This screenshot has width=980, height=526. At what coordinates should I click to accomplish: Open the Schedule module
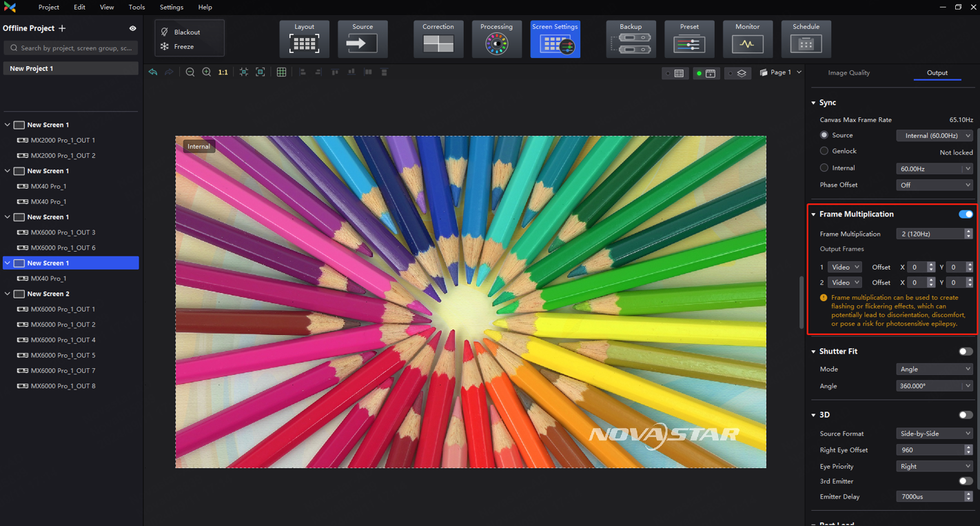pyautogui.click(x=806, y=39)
